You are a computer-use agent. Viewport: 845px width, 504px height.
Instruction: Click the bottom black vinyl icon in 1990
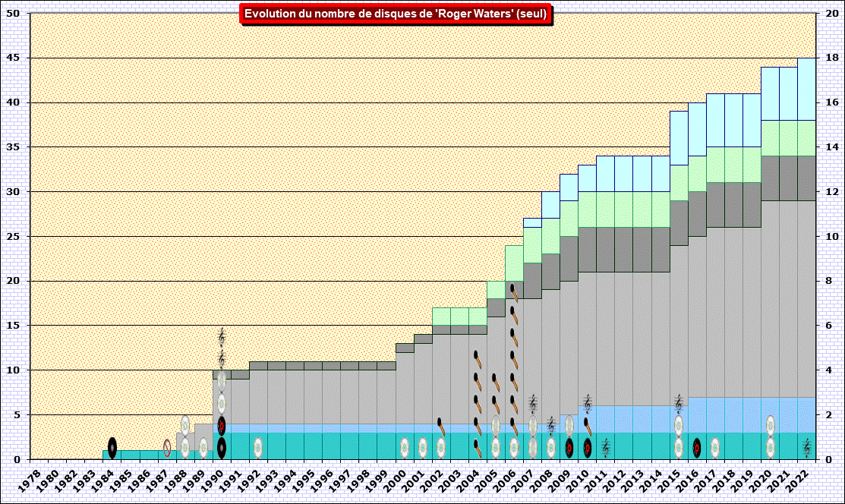[222, 448]
